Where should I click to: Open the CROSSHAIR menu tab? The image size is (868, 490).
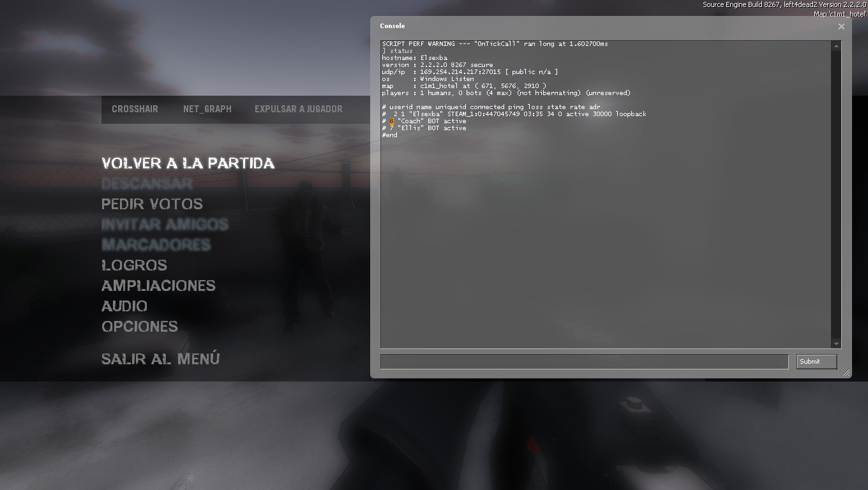135,109
